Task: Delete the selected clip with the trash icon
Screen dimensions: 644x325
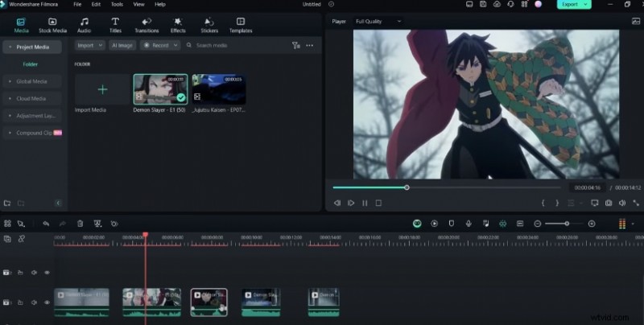Action: point(80,224)
